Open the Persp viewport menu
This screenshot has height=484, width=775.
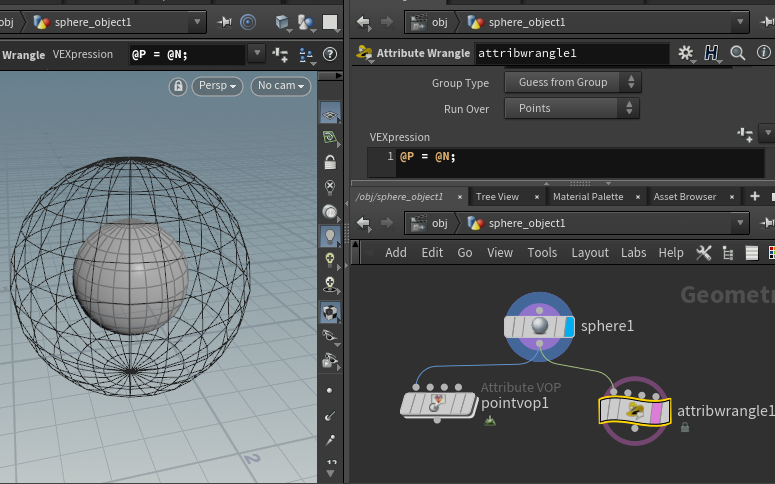[x=217, y=86]
